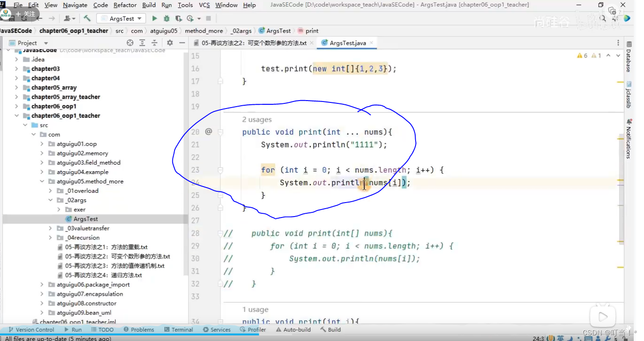The height and width of the screenshot is (341, 644).
Task: Expand the exer package
Action: (x=59, y=210)
